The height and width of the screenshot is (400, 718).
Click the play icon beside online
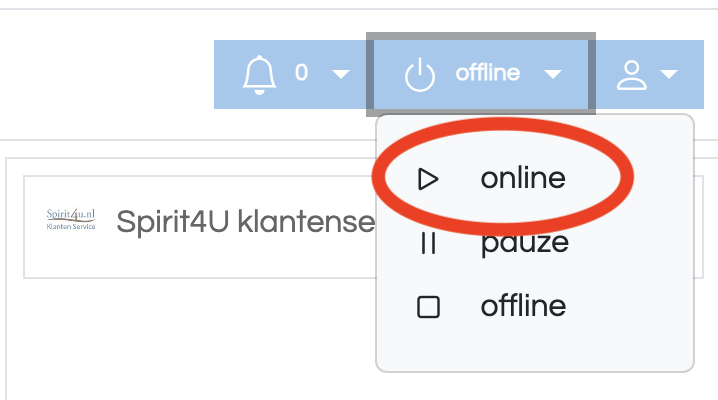pyautogui.click(x=428, y=178)
